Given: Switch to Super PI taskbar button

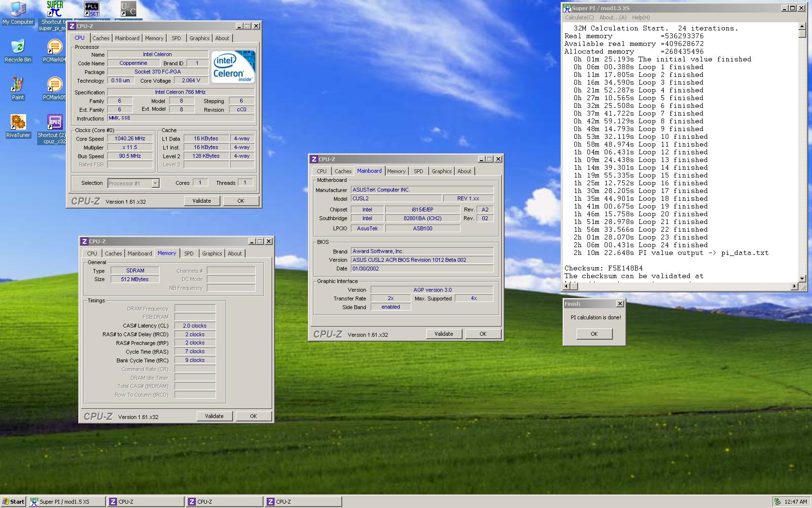Looking at the screenshot, I should 67,502.
